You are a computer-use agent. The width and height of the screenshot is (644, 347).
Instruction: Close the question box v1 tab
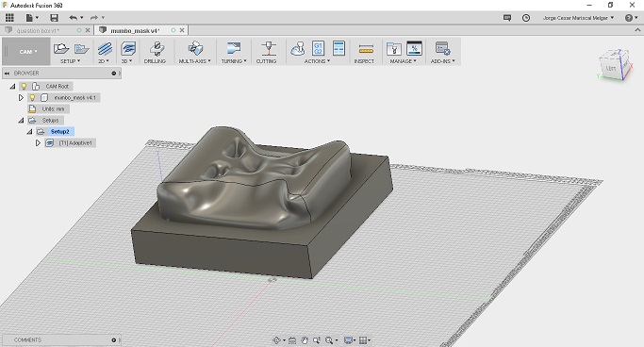coord(88,30)
